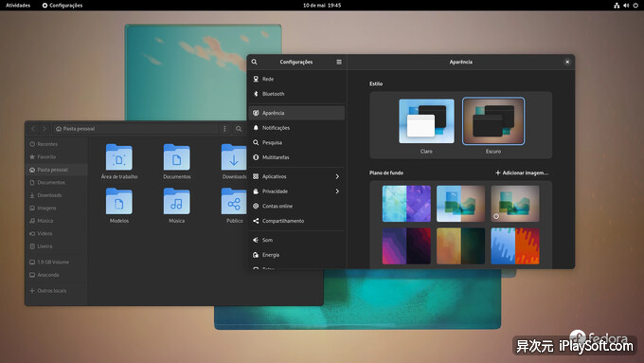
Task: Click volume icon in top bar
Action: (626, 6)
